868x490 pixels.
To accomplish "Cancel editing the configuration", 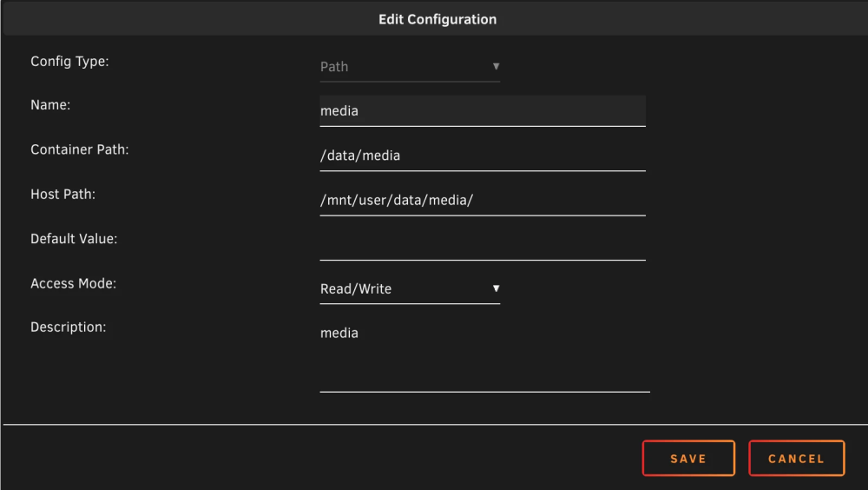I will 797,459.
